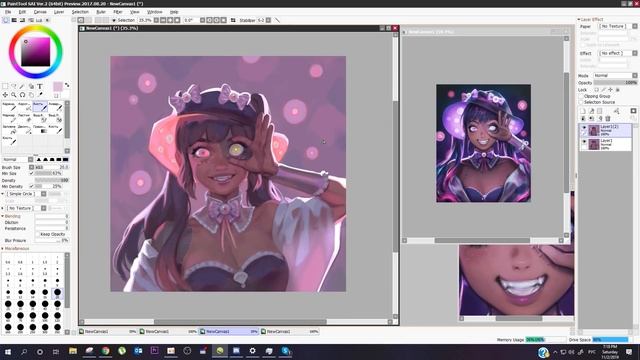This screenshot has height=360, width=640.
Task: Select the Move tool
Action: tap(5, 95)
